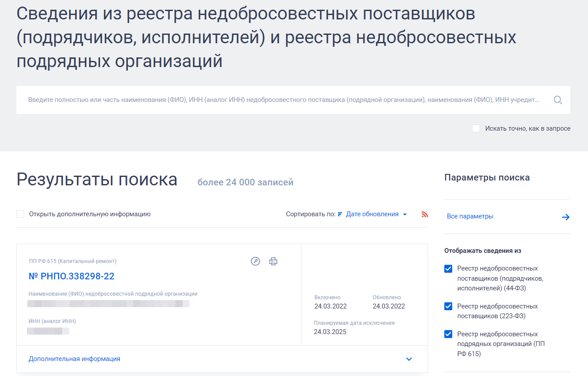
Task: Click the arrow next to Все параметры
Action: click(566, 217)
